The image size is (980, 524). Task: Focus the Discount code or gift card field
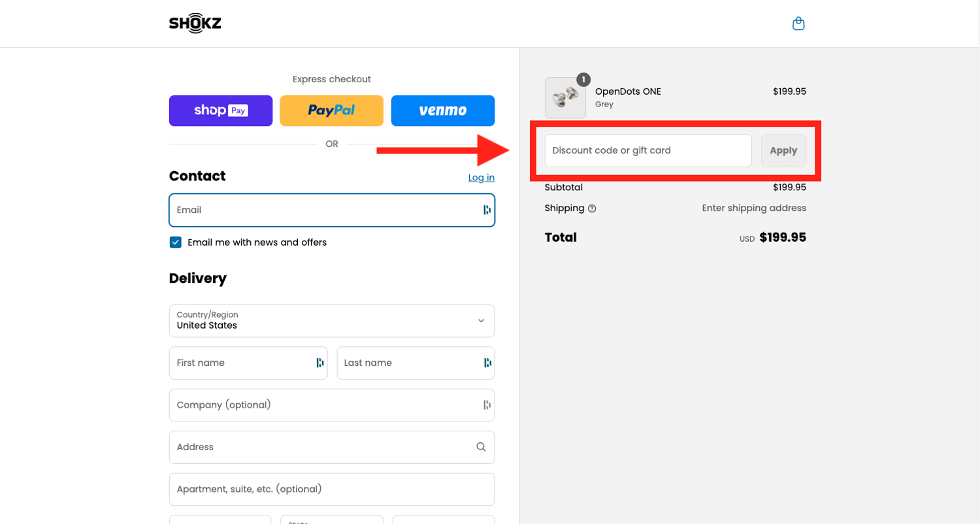click(x=647, y=150)
